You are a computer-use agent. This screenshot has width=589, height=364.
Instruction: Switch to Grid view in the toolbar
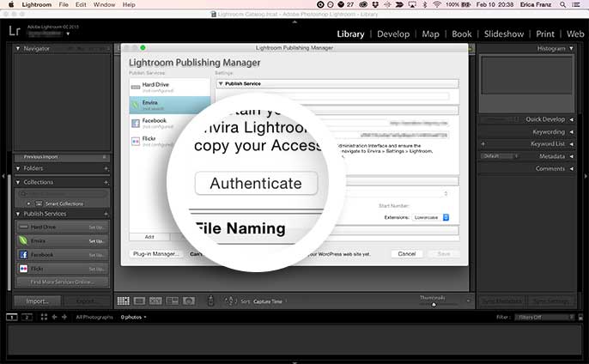pos(124,300)
